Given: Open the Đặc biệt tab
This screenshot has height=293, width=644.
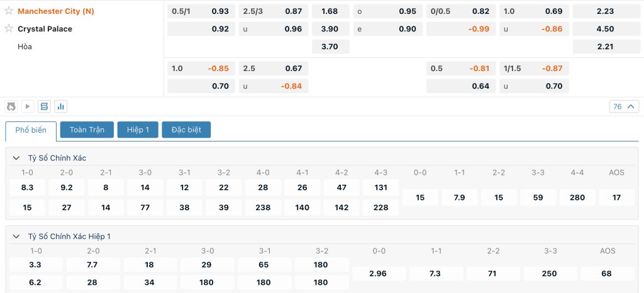Looking at the screenshot, I should (186, 130).
